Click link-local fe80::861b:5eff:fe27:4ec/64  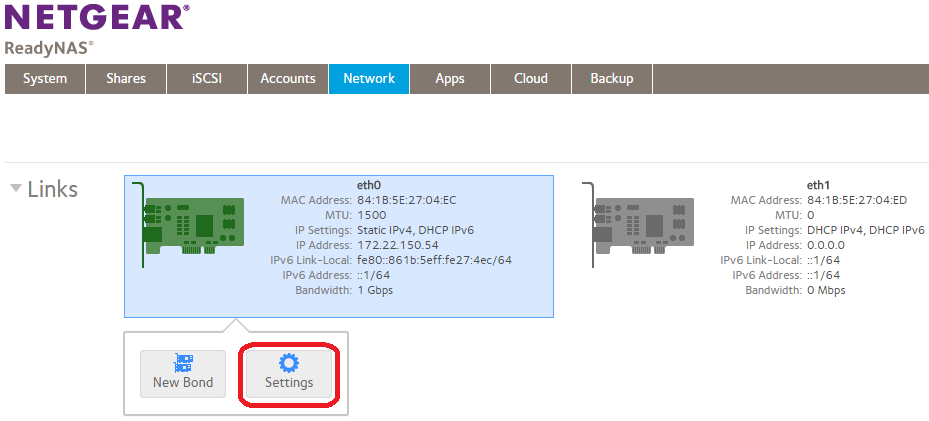click(x=435, y=260)
